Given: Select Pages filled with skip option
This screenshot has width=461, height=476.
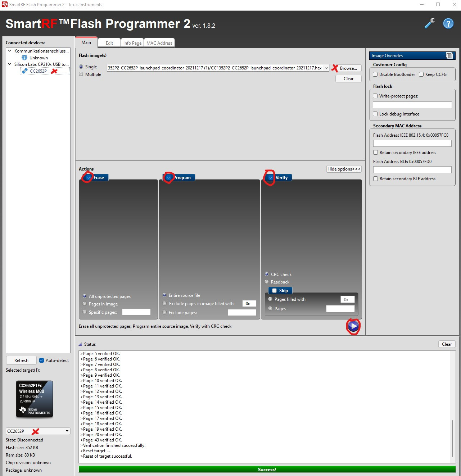Looking at the screenshot, I should click(x=270, y=299).
